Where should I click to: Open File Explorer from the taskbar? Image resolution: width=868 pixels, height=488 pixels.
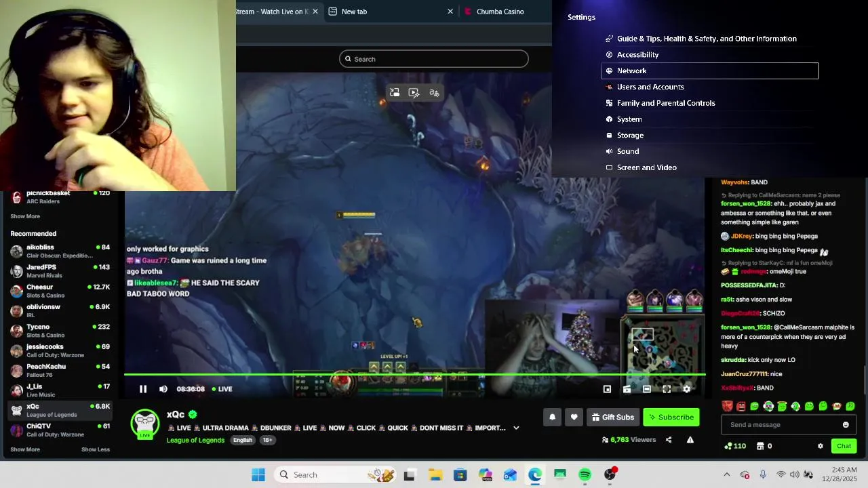pyautogui.click(x=435, y=475)
